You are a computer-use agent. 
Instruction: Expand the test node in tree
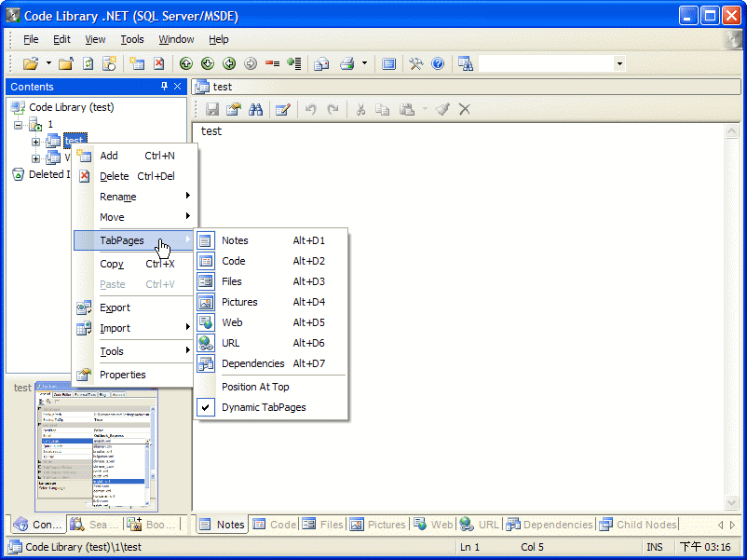pyautogui.click(x=35, y=142)
